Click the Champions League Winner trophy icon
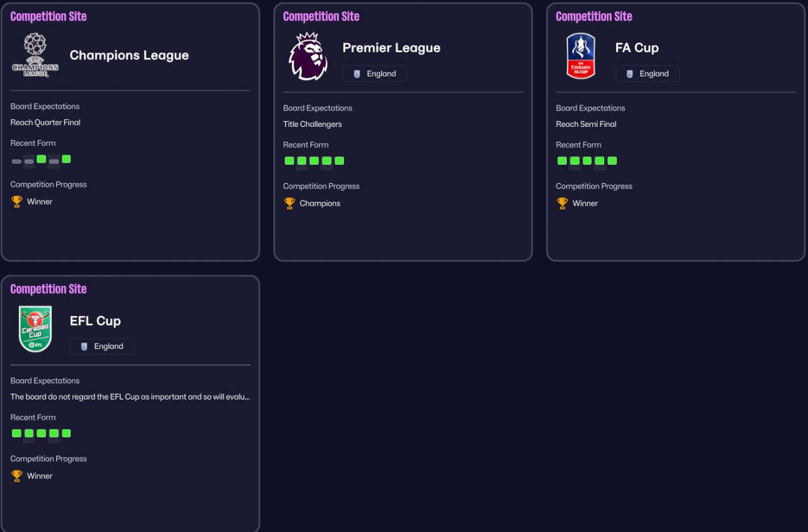 click(17, 202)
